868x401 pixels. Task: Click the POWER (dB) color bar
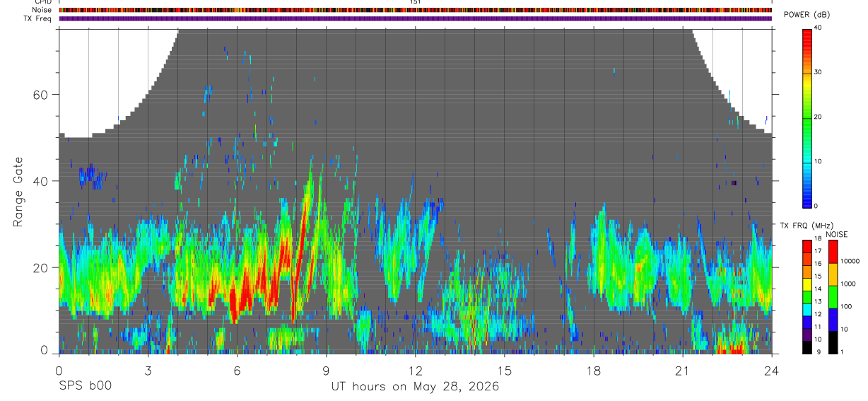[x=807, y=117]
